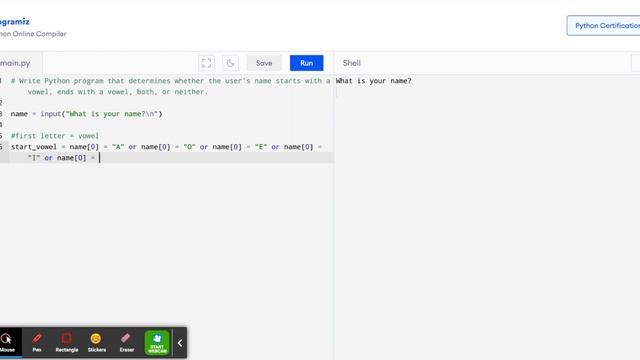
Task: Select the Rectangle annotation tool
Action: coord(67,342)
